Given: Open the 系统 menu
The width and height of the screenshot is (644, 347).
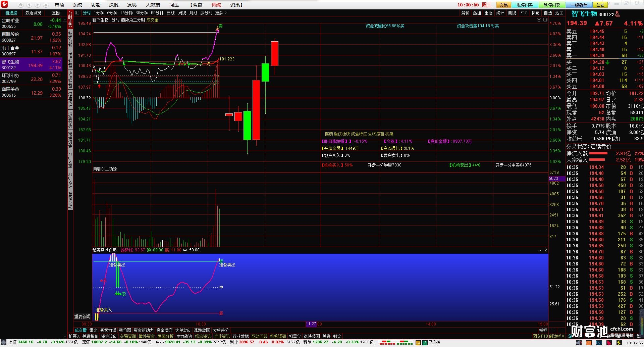Looking at the screenshot, I should click(77, 5).
